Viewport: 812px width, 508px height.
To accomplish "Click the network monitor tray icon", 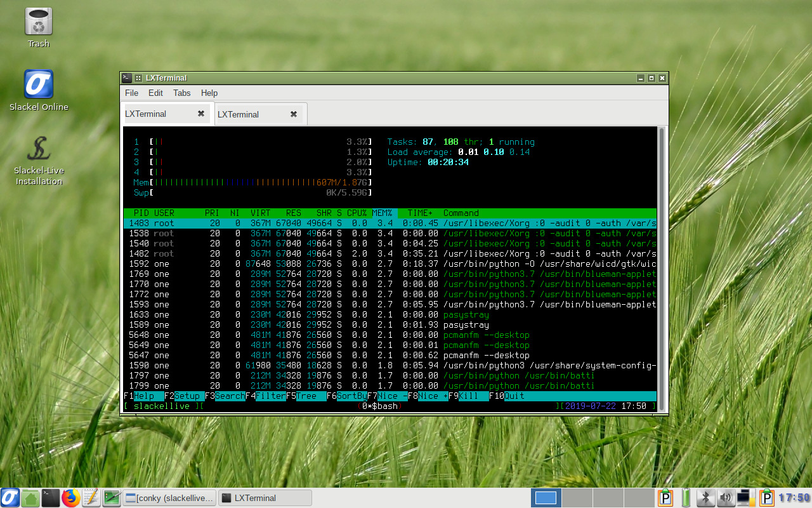I will pos(744,498).
